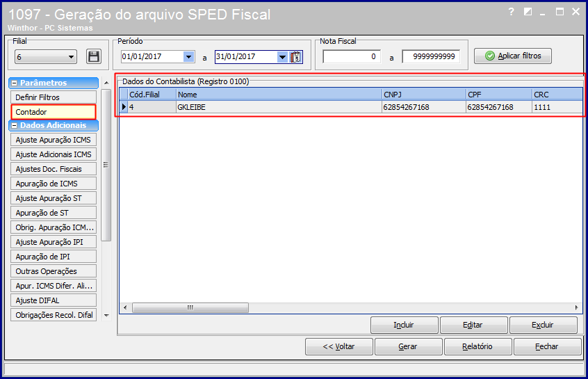Screen dimensions: 588x379
Task: Open the end date 31/01/2017 dropdown arrow
Action: click(282, 57)
